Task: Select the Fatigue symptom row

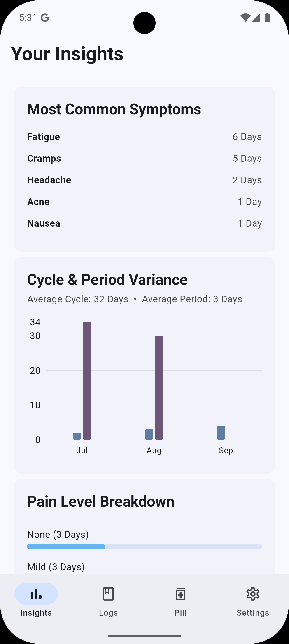Action: pos(144,137)
